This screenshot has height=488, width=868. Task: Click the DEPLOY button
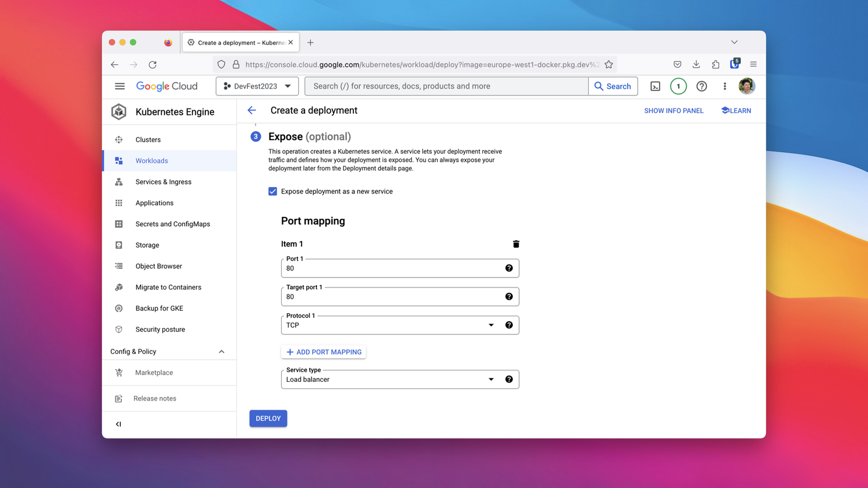click(x=268, y=418)
